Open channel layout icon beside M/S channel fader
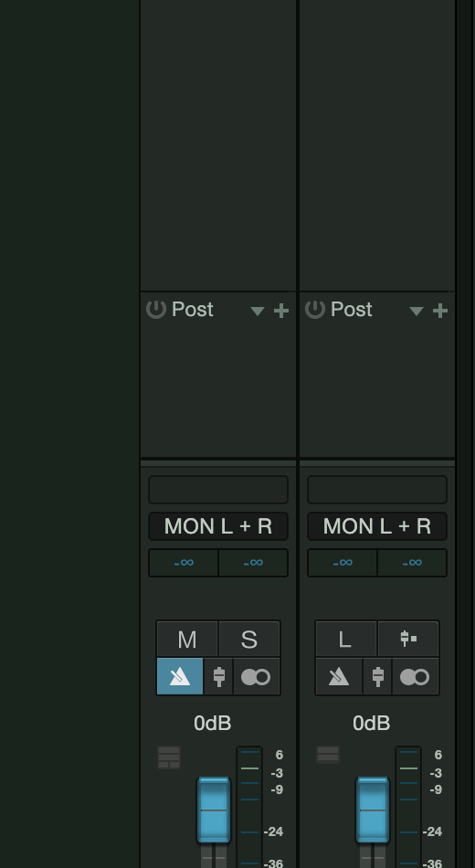The width and height of the screenshot is (475, 868). point(169,757)
